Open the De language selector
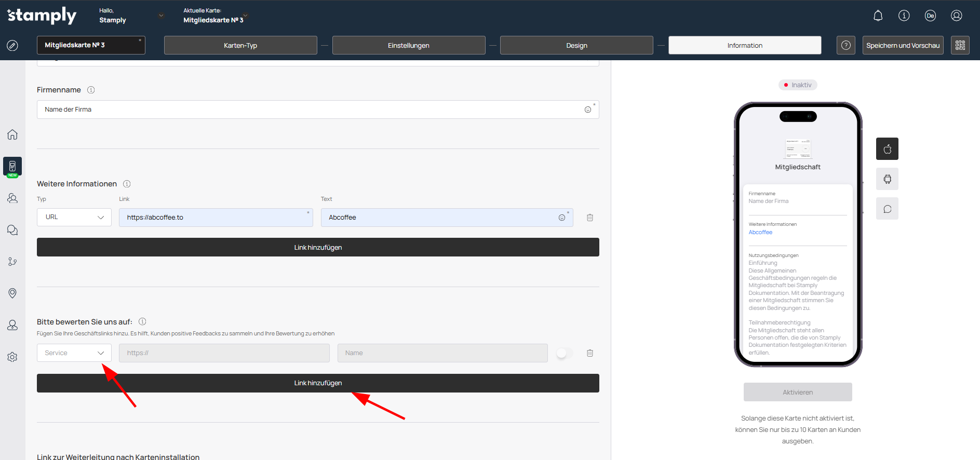980x460 pixels. (930, 16)
